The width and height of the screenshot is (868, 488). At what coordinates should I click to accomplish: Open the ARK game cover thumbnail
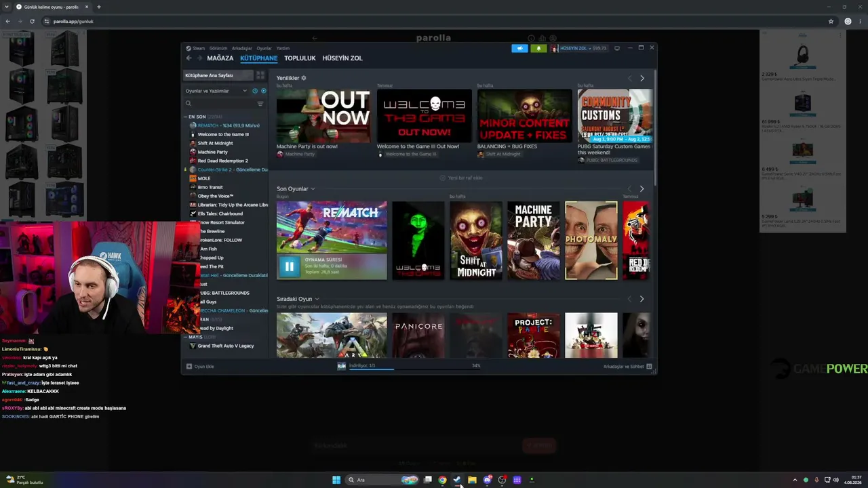click(x=332, y=335)
